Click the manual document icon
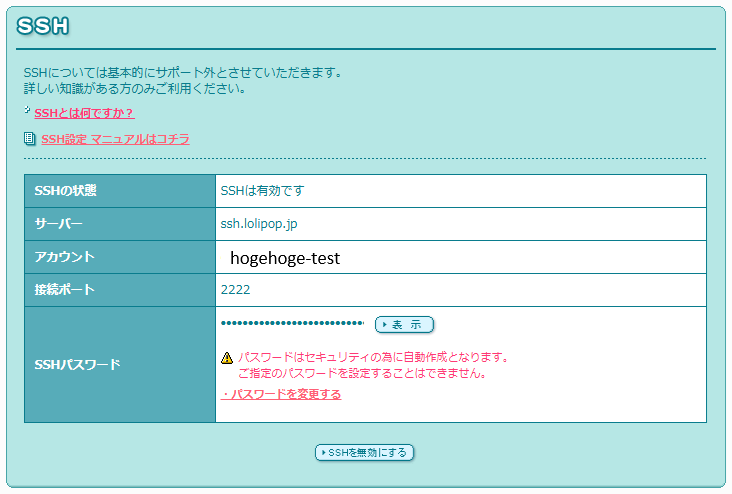This screenshot has width=732, height=494. [x=29, y=139]
